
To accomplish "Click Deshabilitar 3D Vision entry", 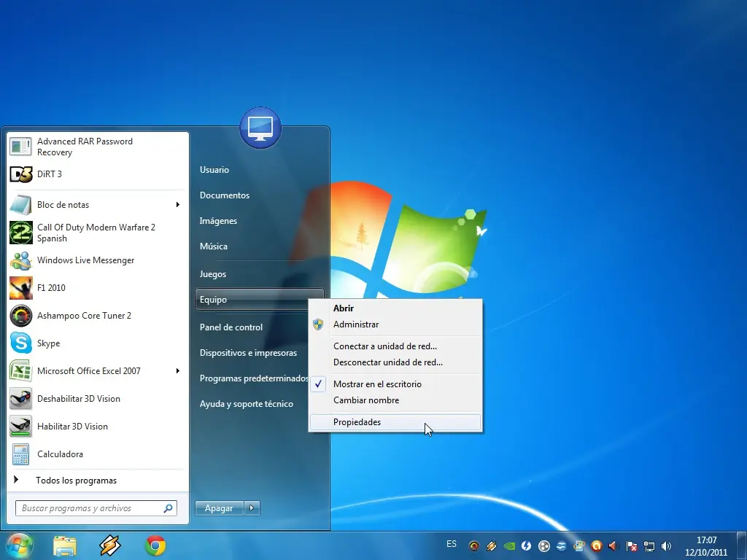I will (x=98, y=399).
